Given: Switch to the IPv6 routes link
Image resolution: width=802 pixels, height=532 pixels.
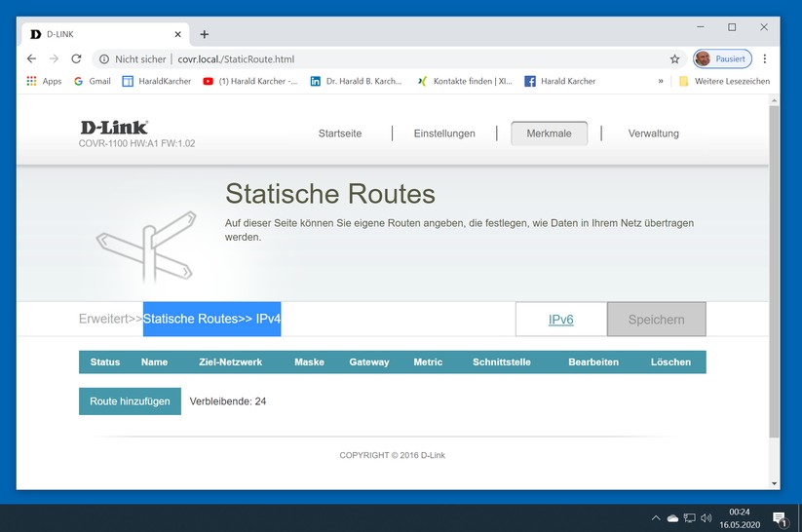Looking at the screenshot, I should point(560,320).
